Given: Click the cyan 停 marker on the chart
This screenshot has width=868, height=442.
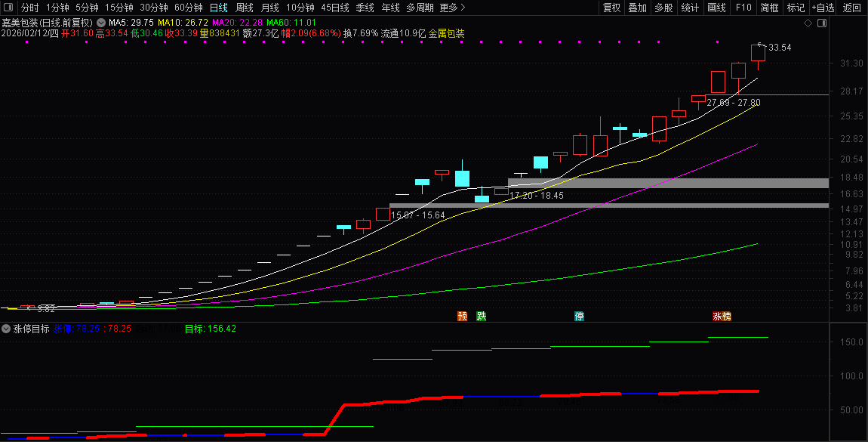Looking at the screenshot, I should pos(579,316).
